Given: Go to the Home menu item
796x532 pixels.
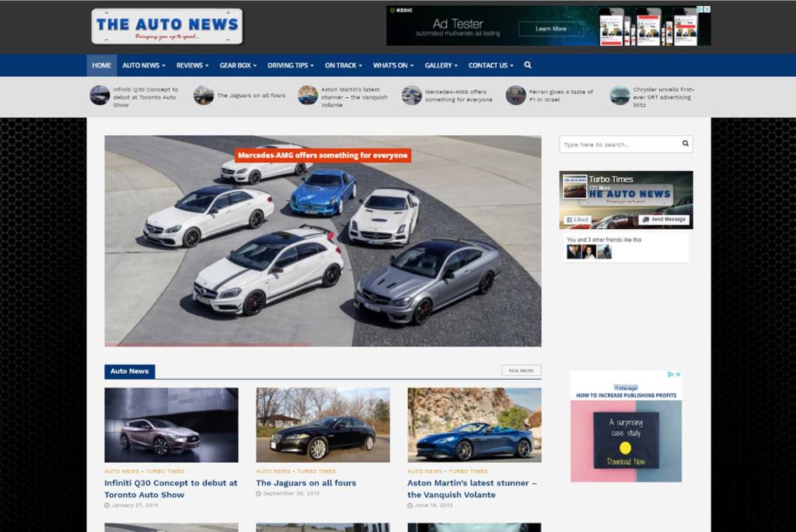Looking at the screenshot, I should pos(102,65).
